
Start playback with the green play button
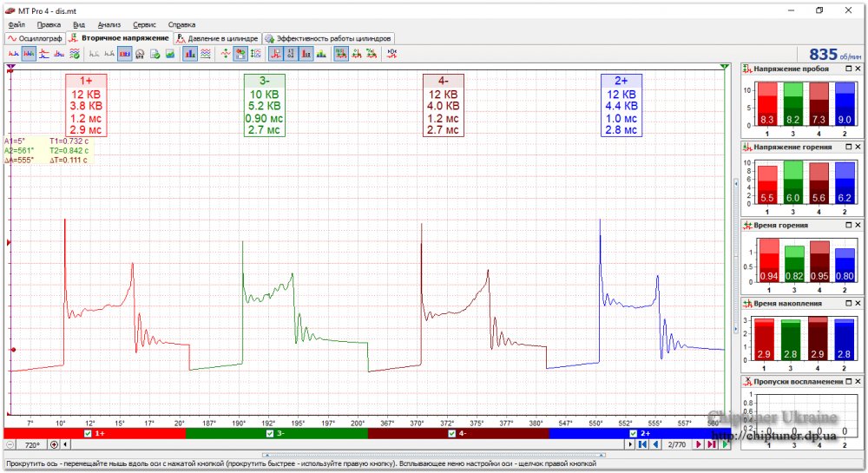tap(725, 444)
